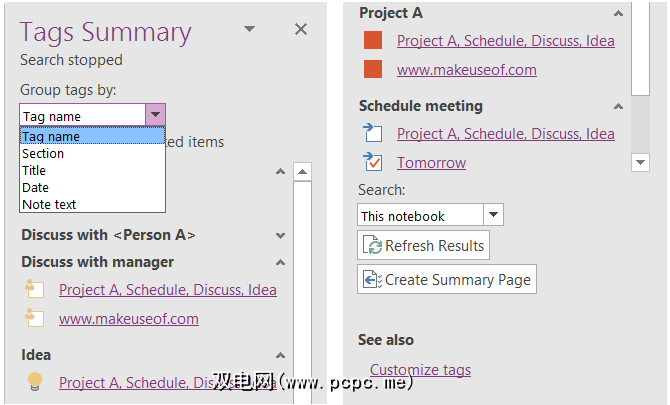Image resolution: width=670 pixels, height=405 pixels.
Task: Click first Discuss with manager tag icon
Action: pos(35,290)
